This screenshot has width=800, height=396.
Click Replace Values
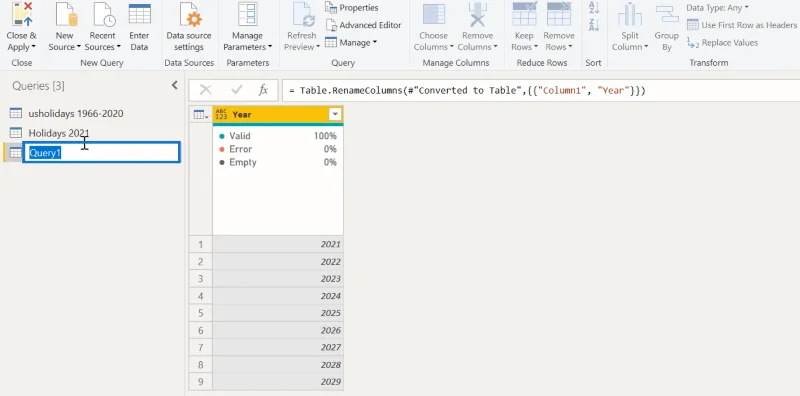722,43
